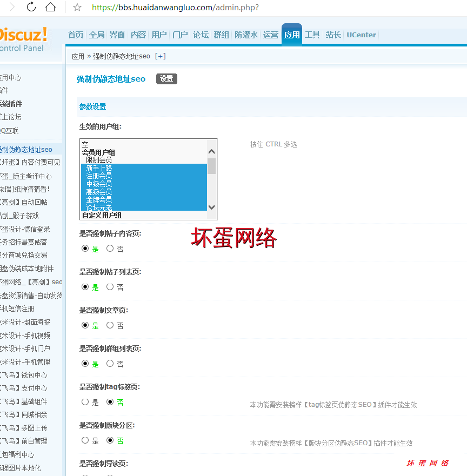The image size is (467, 476).
Task: Click the address bar URL
Action: pyautogui.click(x=175, y=7)
